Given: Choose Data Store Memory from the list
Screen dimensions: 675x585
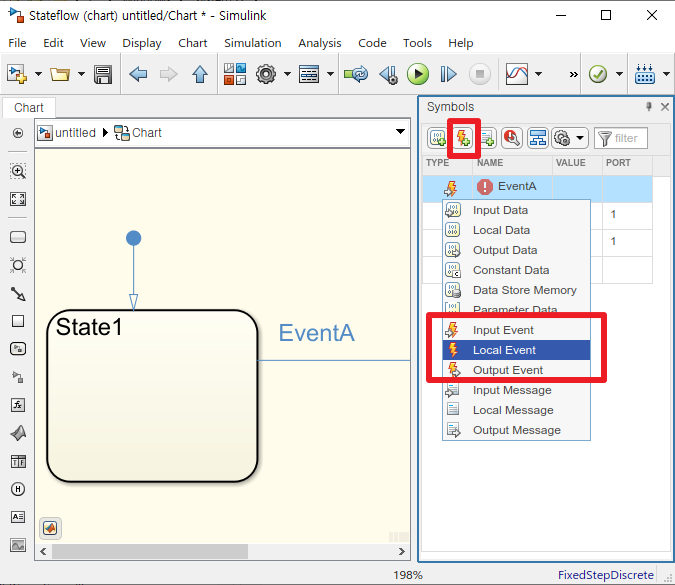Looking at the screenshot, I should click(516, 290).
